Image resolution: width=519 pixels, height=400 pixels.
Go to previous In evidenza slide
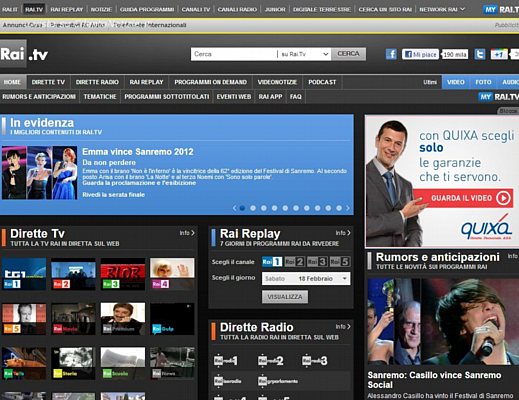pyautogui.click(x=235, y=208)
